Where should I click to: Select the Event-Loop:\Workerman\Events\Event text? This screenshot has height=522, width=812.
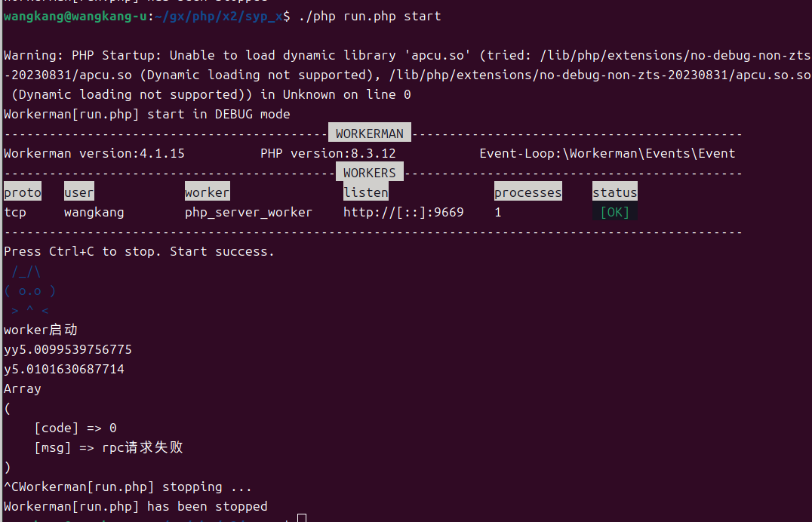pyautogui.click(x=607, y=153)
